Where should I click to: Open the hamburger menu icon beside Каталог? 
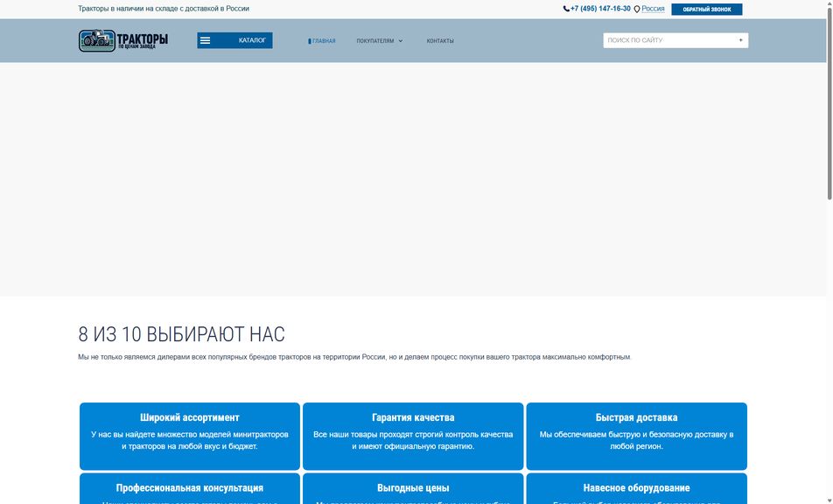205,40
